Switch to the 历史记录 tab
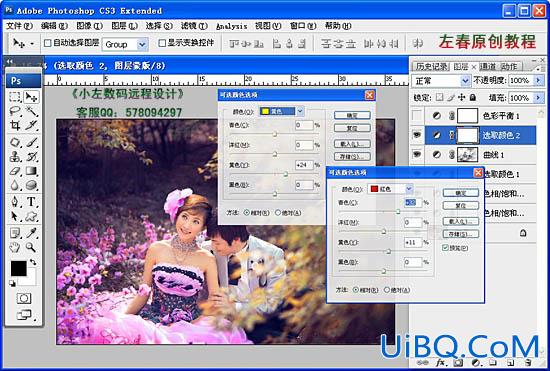This screenshot has height=371, width=550. click(431, 66)
